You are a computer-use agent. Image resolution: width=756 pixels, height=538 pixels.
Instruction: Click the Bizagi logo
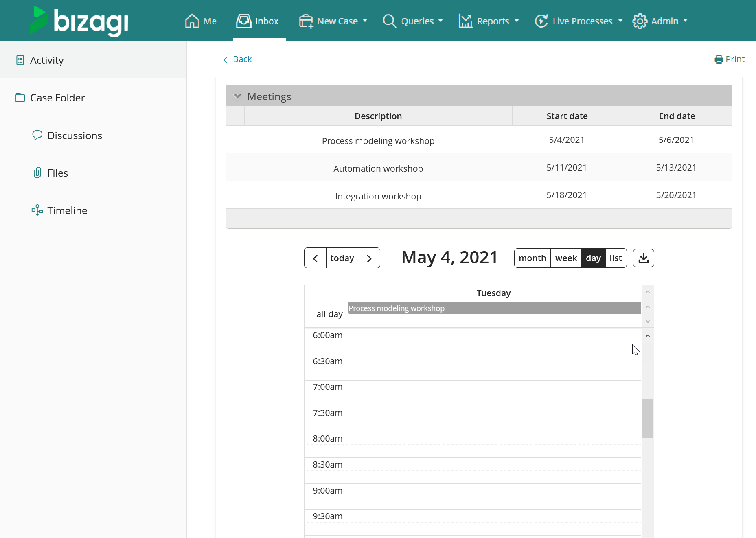coord(79,20)
